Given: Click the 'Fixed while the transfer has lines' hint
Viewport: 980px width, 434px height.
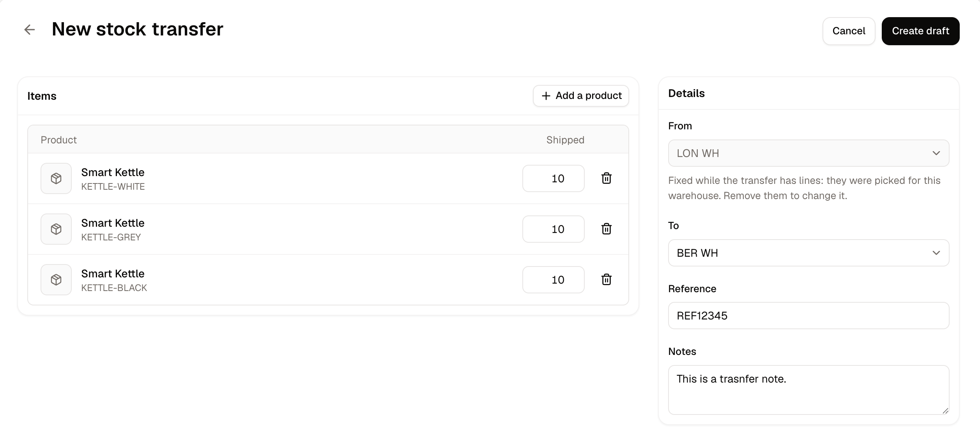Looking at the screenshot, I should (x=804, y=188).
